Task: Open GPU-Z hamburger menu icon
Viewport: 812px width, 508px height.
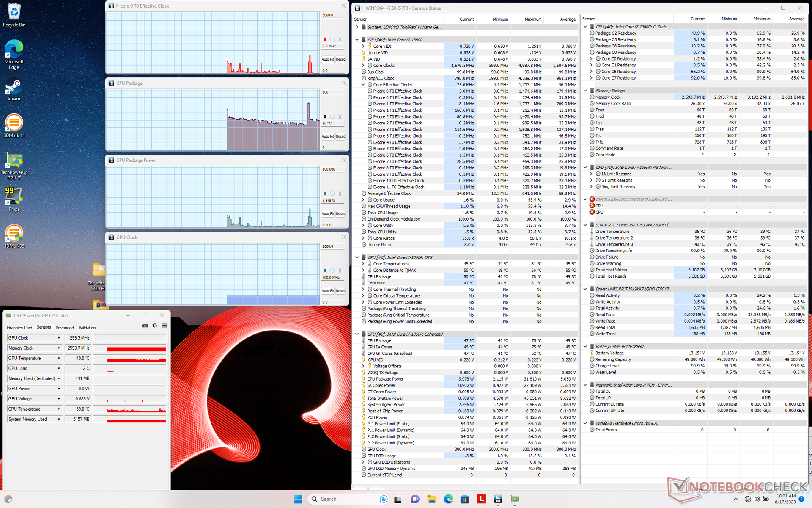Action: [165, 326]
